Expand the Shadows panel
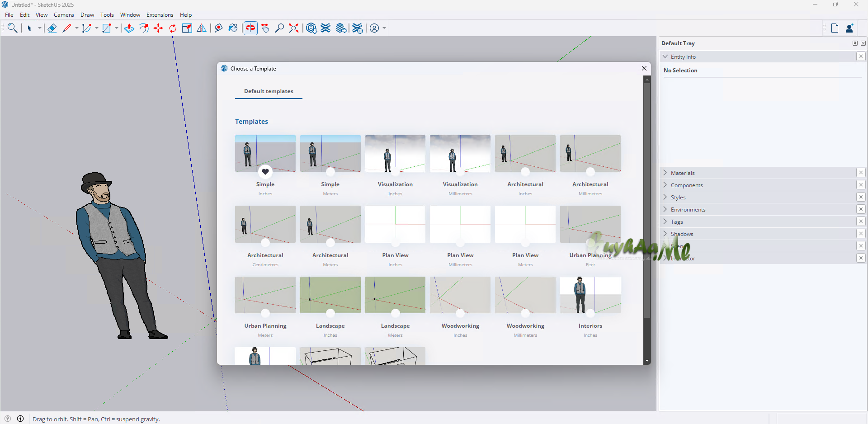The image size is (868, 424). (665, 234)
